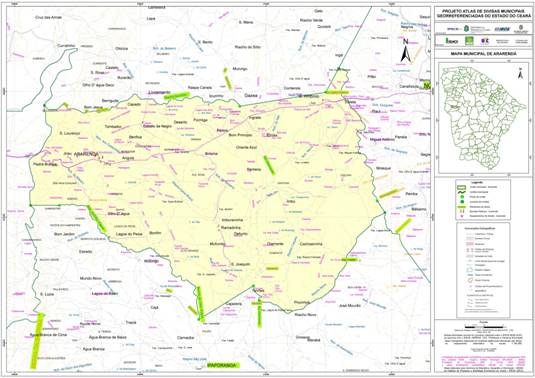Image resolution: width=535 pixels, height=378 pixels.
Task: Click the first green boundary symbol in the legend
Action: 461,187
